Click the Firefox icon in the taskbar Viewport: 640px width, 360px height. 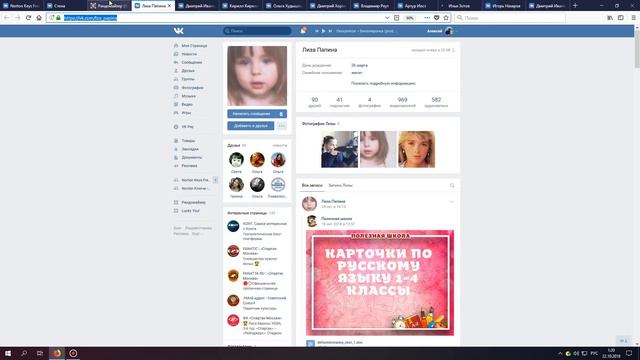(57, 353)
